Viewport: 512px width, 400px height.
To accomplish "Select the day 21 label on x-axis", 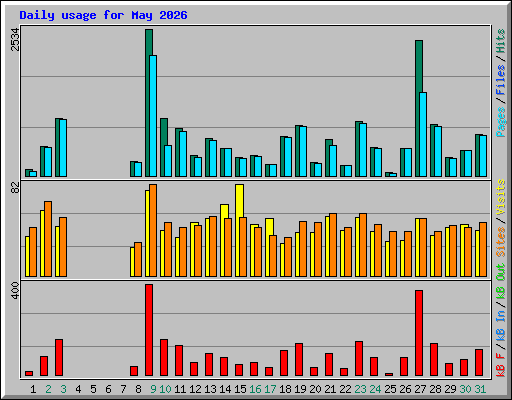I will point(330,389).
